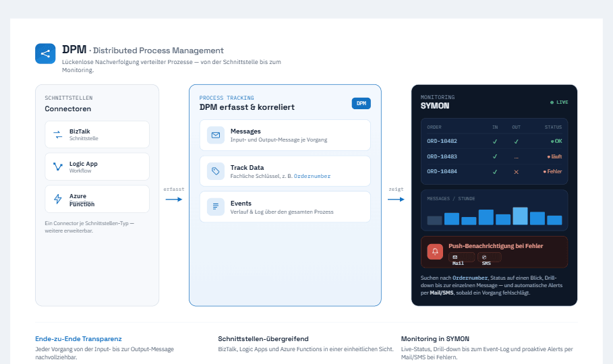Click the blue 'Ordernumber' code under Track Data
The image size is (613, 364).
pyautogui.click(x=312, y=177)
